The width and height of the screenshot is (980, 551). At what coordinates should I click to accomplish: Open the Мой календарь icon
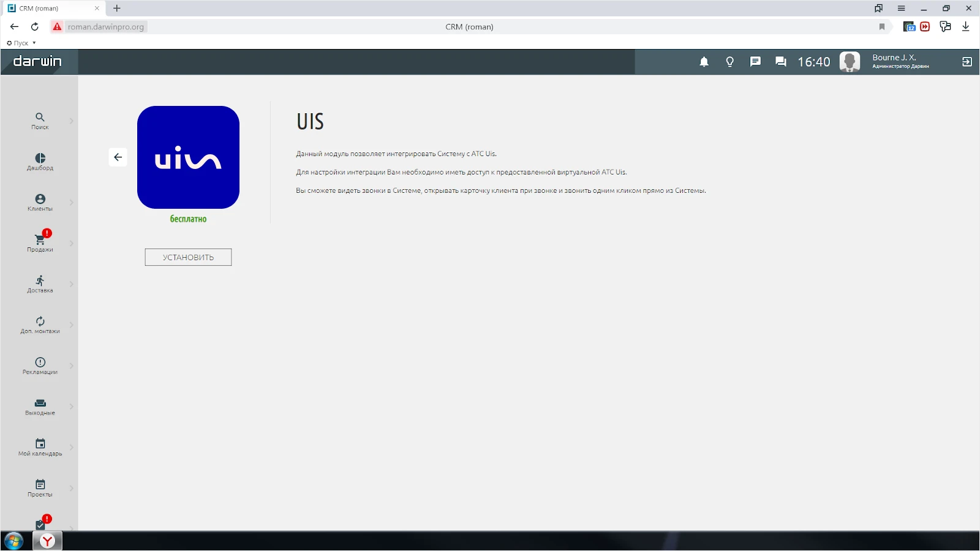tap(40, 444)
